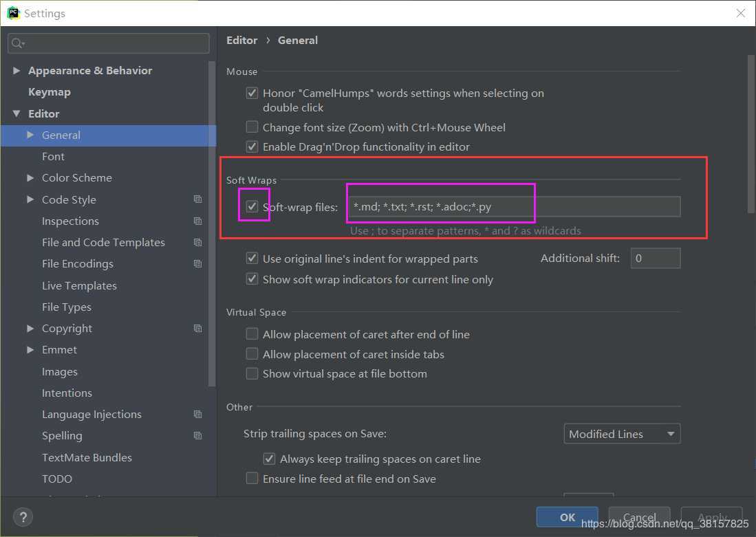This screenshot has width=756, height=537.
Task: Select File Types in the settings tree
Action: (66, 307)
